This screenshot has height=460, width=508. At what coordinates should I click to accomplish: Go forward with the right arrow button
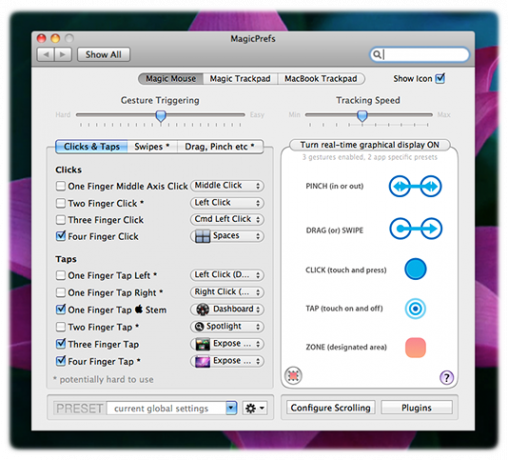coord(63,54)
